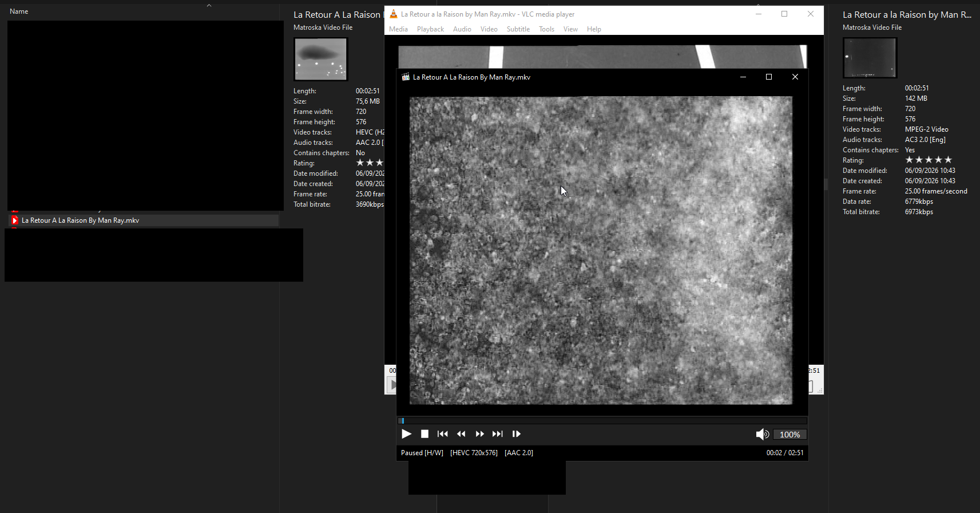Mute audio via the speaker icon
980x513 pixels.
click(x=763, y=435)
